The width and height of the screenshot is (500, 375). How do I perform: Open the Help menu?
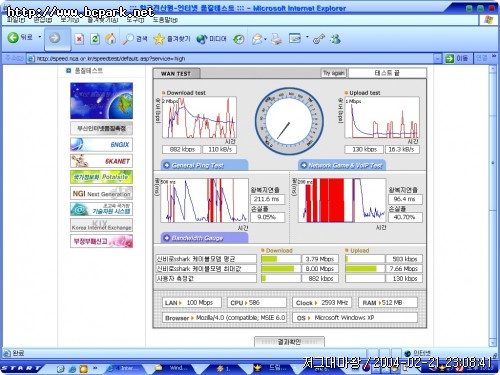click(x=165, y=20)
